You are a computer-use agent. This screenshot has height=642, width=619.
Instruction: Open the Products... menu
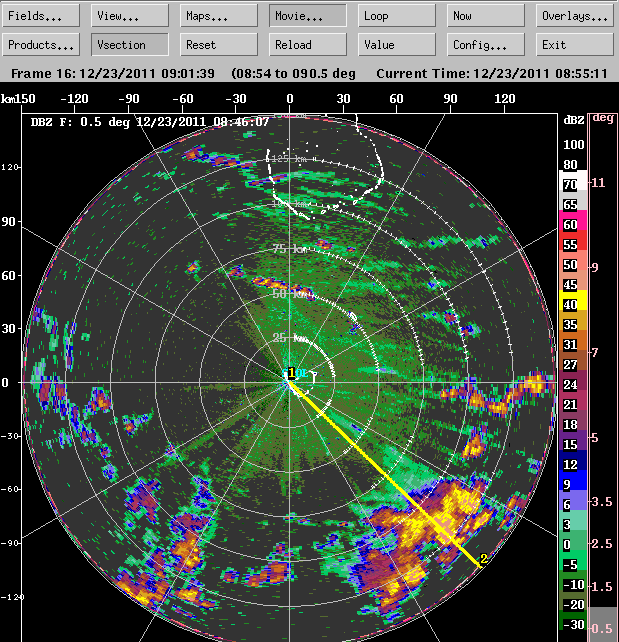coord(41,44)
